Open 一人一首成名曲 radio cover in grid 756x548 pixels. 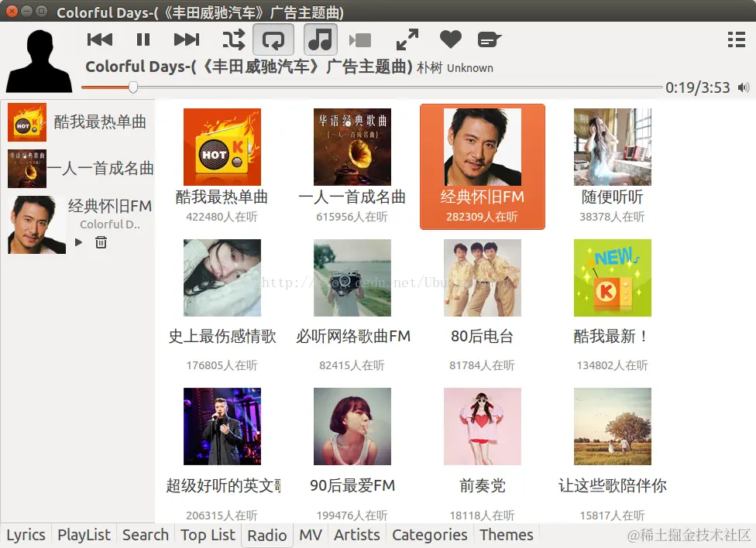pos(352,147)
